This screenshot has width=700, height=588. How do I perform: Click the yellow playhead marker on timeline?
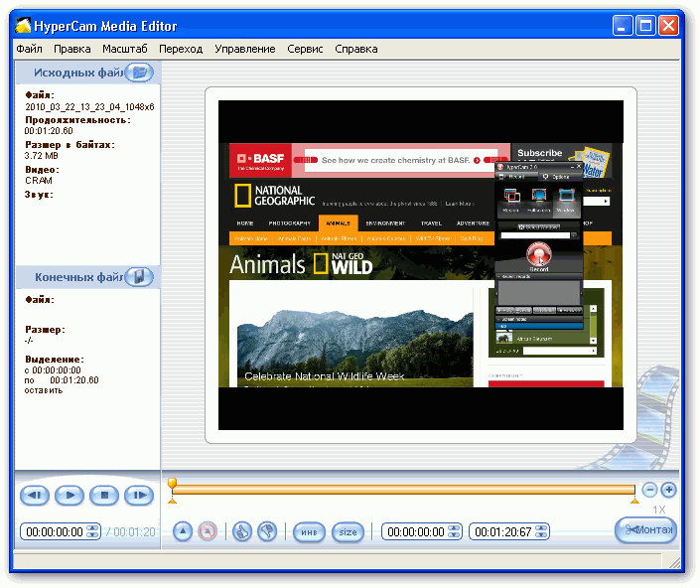click(172, 483)
